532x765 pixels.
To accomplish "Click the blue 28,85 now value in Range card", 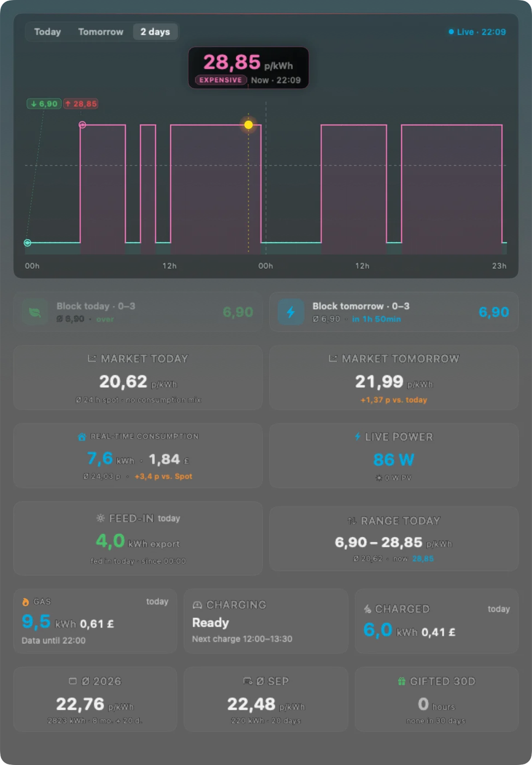I will pyautogui.click(x=423, y=558).
